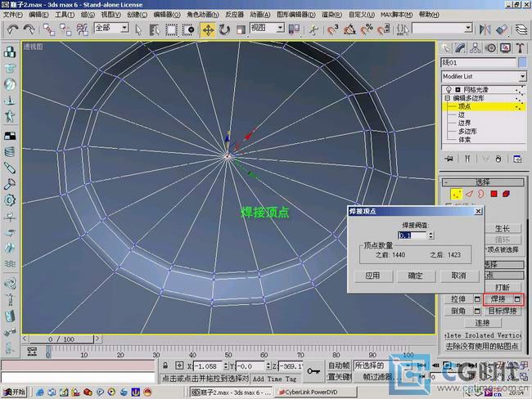The image size is (532, 399).
Task: Open the Select by Name tool
Action: click(155, 29)
